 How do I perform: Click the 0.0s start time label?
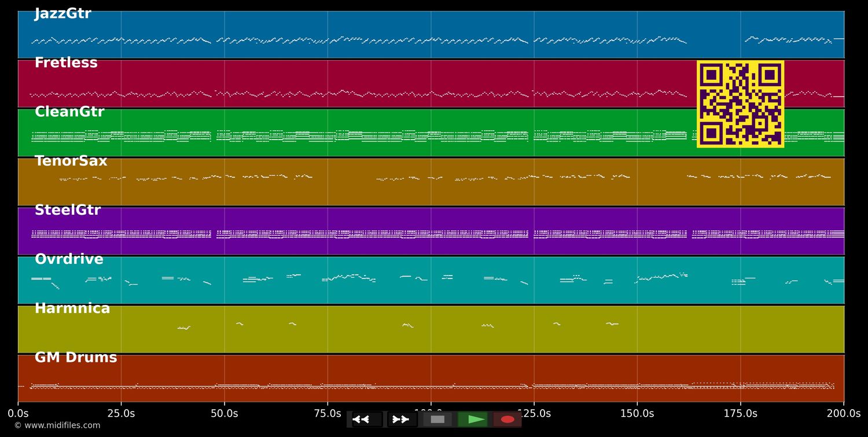pyautogui.click(x=18, y=414)
